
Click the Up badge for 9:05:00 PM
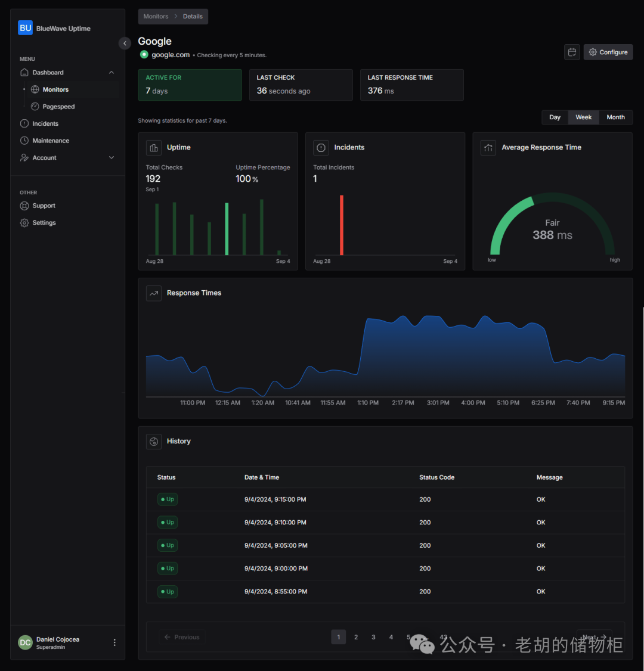[x=168, y=546]
